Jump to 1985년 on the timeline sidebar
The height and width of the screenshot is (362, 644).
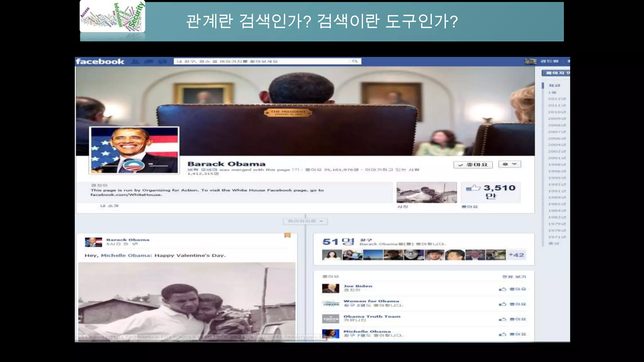[x=557, y=204]
